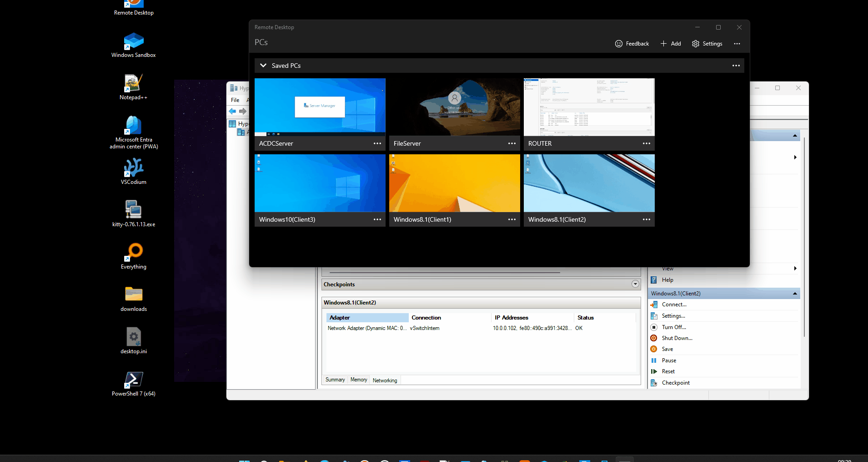The height and width of the screenshot is (462, 868).
Task: Click Shut Down... in Actions pane
Action: [x=677, y=338]
